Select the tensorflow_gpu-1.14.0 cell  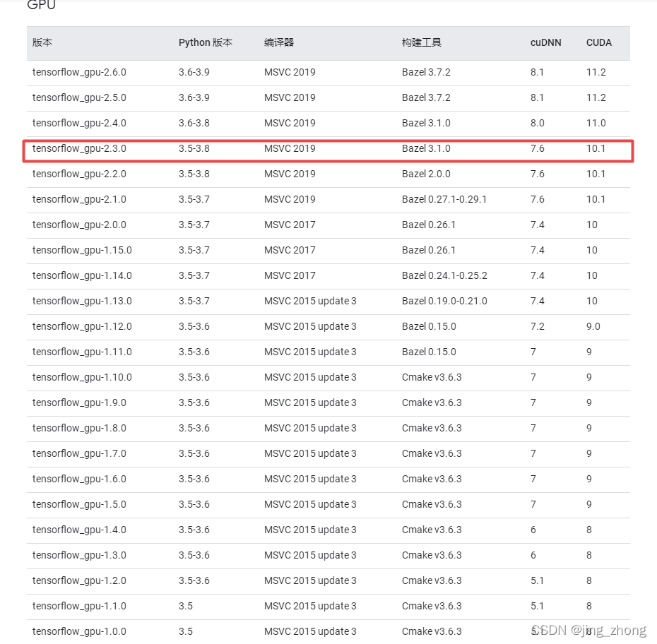[x=82, y=275]
